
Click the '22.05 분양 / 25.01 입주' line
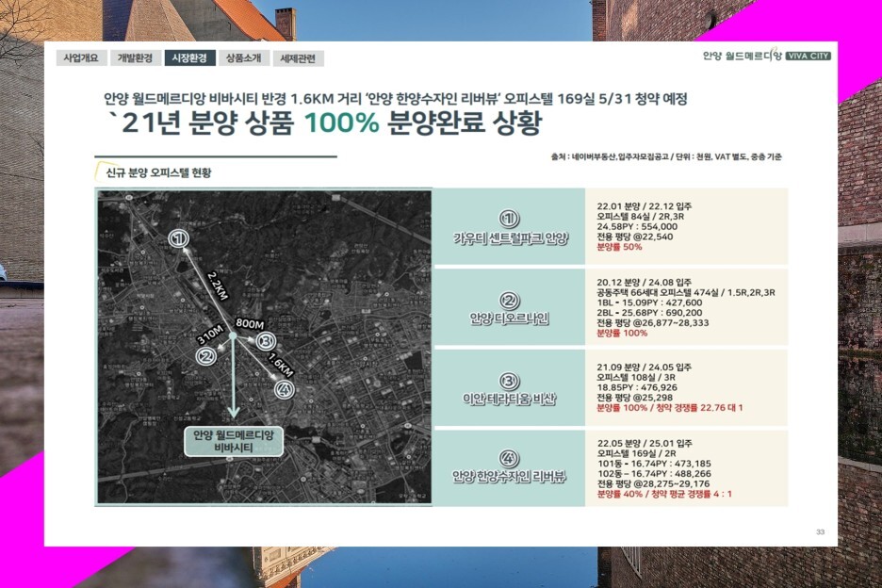pos(645,444)
